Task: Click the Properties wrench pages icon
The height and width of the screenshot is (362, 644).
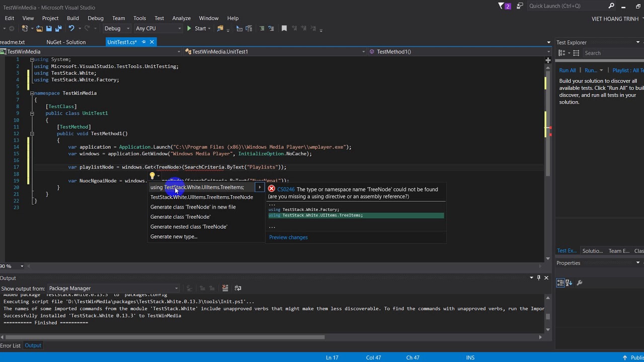Action: click(580, 283)
